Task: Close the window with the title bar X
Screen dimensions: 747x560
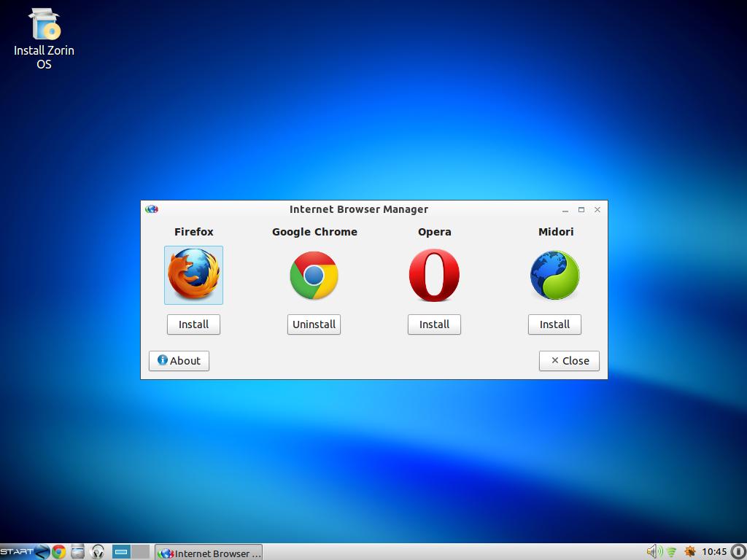Action: pyautogui.click(x=597, y=209)
